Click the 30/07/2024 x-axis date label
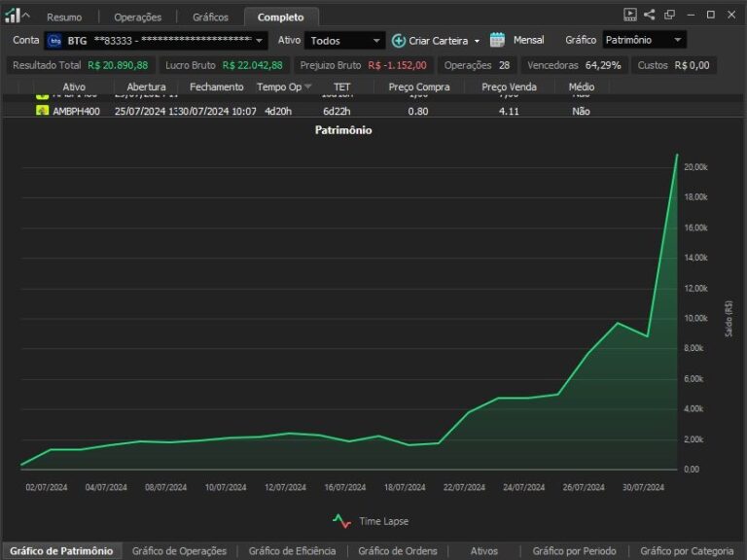This screenshot has width=747, height=560. tap(643, 487)
